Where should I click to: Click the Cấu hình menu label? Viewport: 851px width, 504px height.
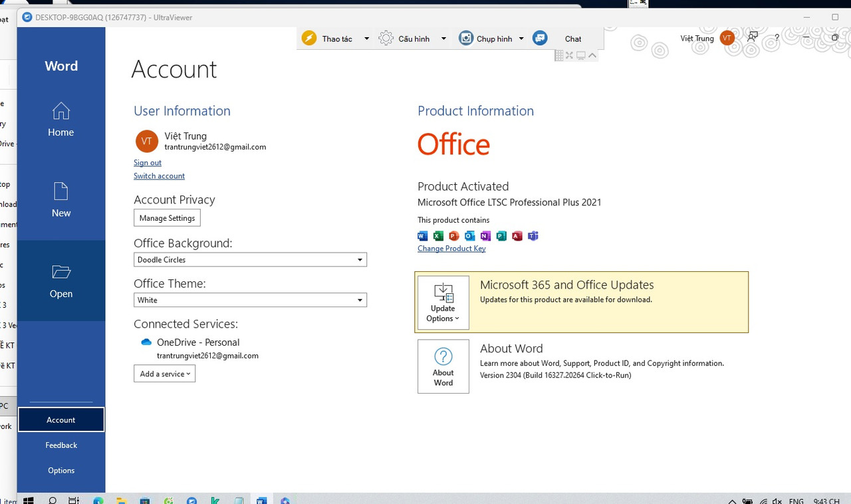(x=414, y=39)
